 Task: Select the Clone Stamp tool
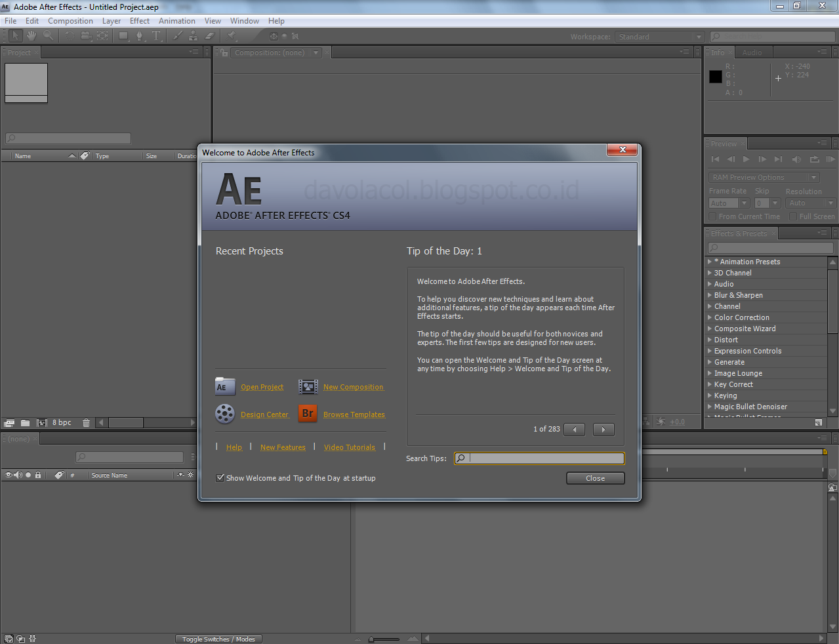point(194,36)
